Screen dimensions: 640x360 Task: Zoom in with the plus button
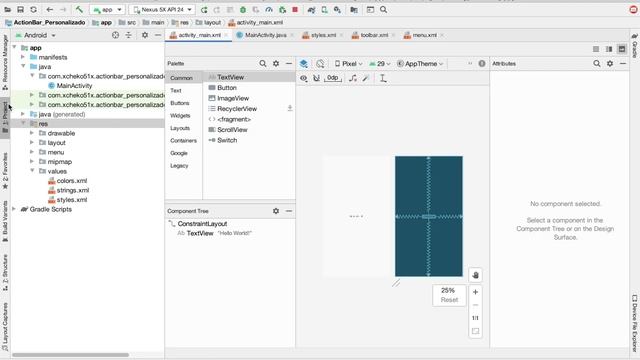475,292
